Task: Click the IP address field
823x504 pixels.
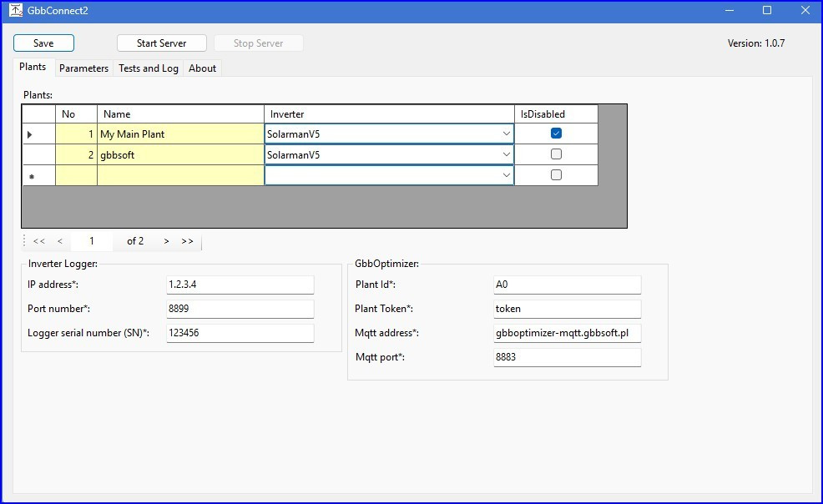Action: tap(240, 285)
